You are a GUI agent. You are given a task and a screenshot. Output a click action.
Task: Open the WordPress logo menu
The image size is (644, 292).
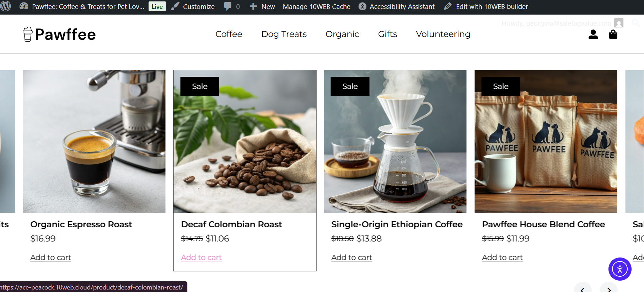click(x=5, y=6)
